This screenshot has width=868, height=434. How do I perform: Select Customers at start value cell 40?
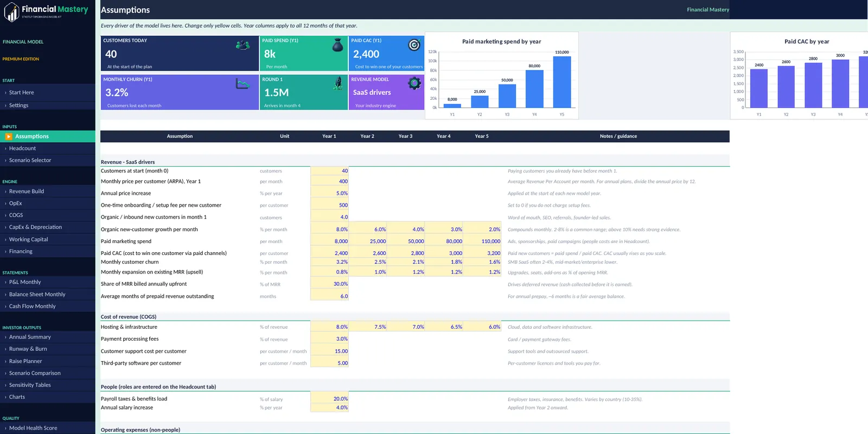(x=329, y=171)
